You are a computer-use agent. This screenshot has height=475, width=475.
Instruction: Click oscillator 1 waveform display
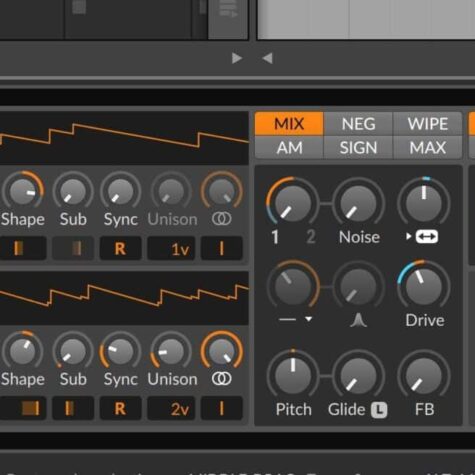pyautogui.click(x=124, y=138)
